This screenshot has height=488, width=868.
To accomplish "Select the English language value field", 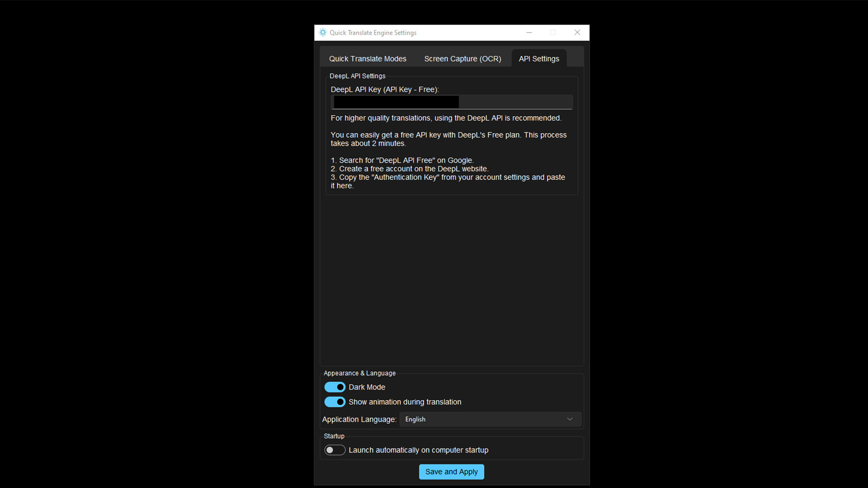I will 415,419.
